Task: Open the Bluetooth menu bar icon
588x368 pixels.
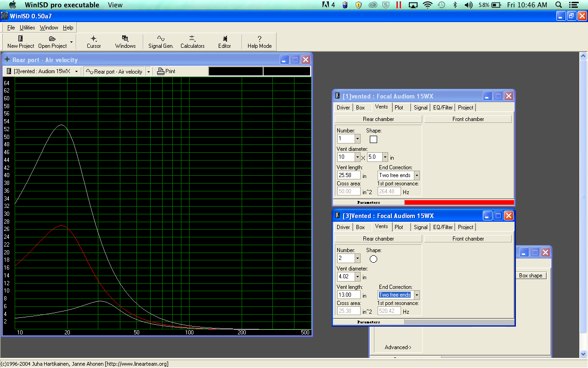Action: tap(455, 5)
